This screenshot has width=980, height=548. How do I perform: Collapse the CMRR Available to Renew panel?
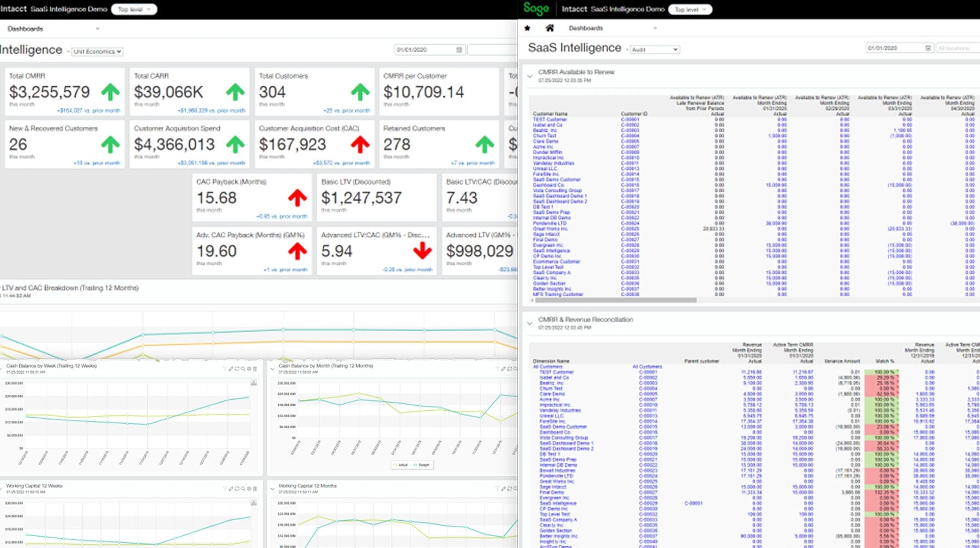coord(530,76)
